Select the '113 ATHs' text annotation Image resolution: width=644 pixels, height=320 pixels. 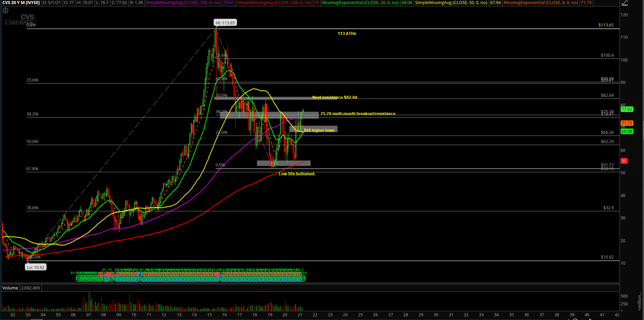pyautogui.click(x=347, y=34)
